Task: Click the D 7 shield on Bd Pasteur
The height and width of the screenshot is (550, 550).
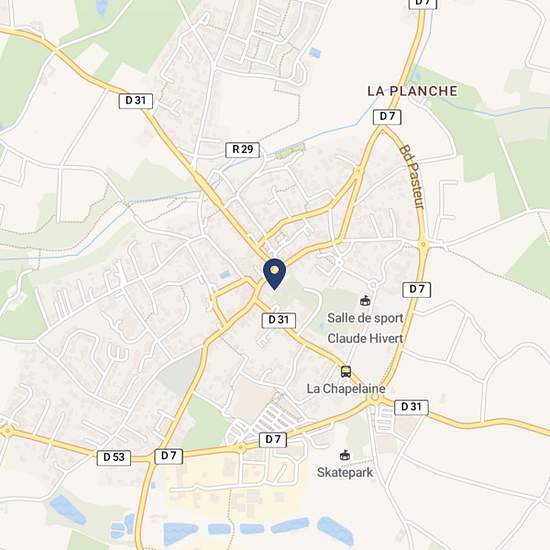Action: pos(416,290)
